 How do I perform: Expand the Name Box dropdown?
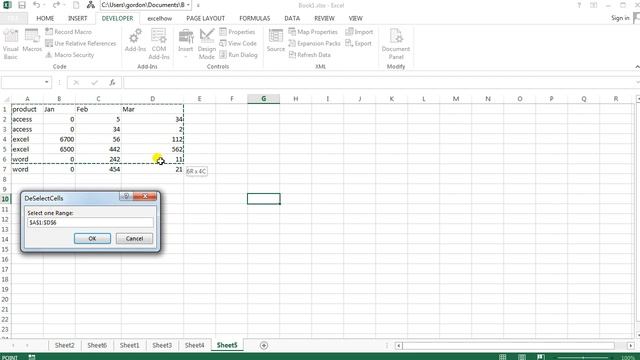tap(47, 82)
